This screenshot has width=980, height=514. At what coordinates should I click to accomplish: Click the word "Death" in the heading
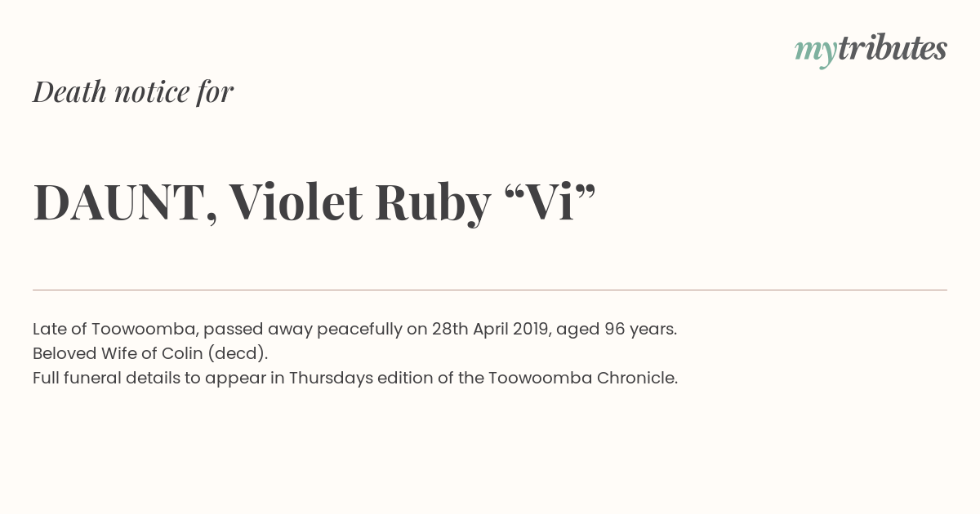tap(69, 91)
